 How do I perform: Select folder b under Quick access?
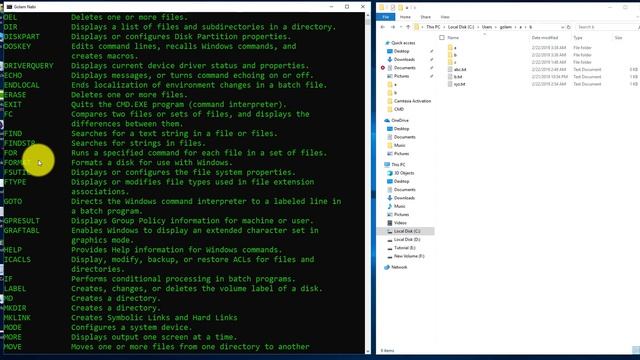pyautogui.click(x=395, y=93)
